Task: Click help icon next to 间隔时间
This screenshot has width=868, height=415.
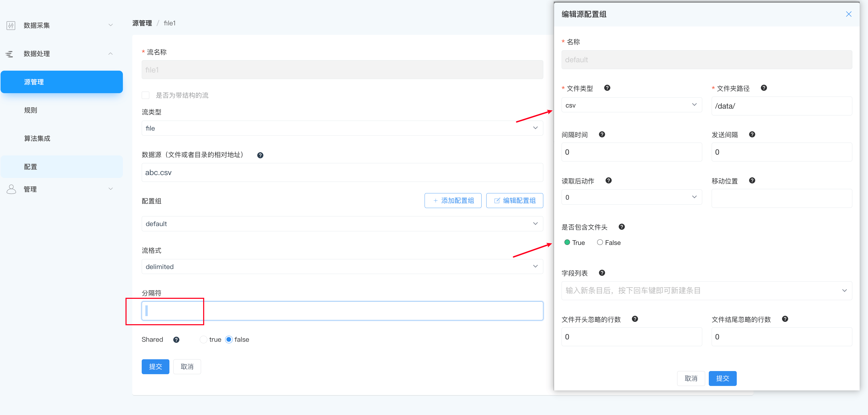Action: point(602,134)
